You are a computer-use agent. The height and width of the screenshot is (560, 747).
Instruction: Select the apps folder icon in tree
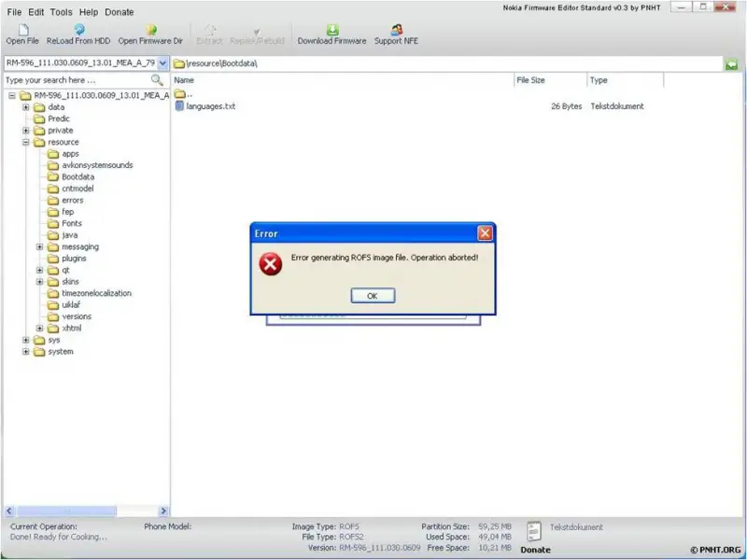pyautogui.click(x=53, y=154)
